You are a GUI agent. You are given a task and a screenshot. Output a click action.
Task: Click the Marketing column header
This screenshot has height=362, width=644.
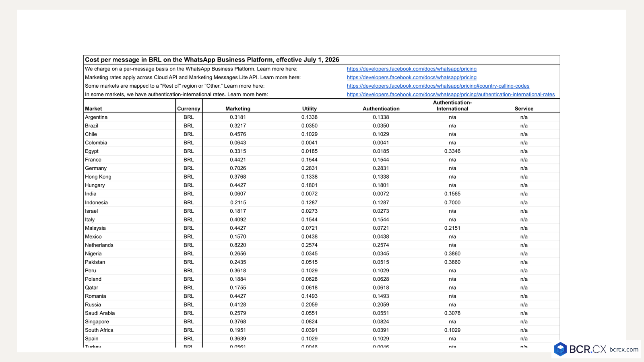[x=238, y=109]
